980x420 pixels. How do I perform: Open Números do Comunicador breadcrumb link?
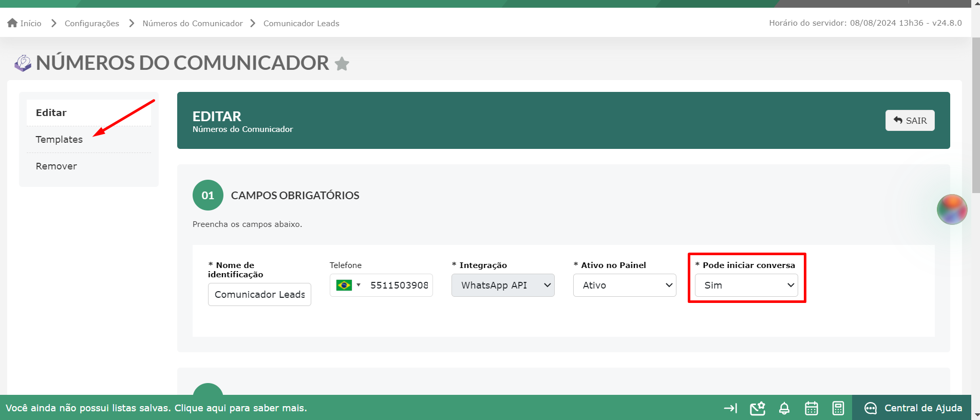point(193,23)
